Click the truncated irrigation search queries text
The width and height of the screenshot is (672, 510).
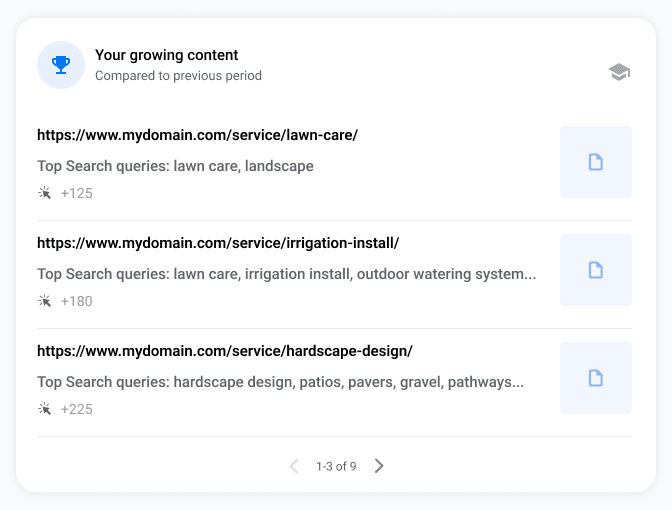tap(286, 274)
